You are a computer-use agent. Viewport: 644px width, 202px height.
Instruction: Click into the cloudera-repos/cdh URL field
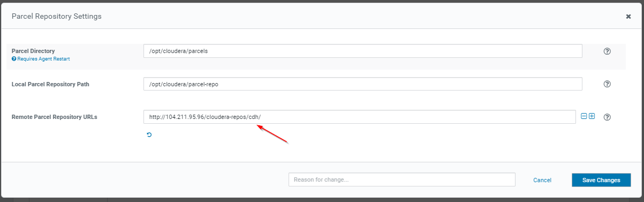pos(359,117)
